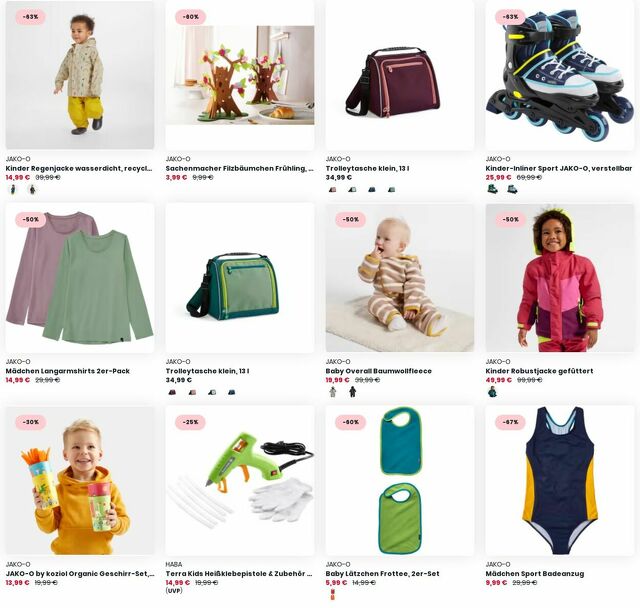This screenshot has height=608, width=640.
Task: Select dark variant of Baby Overall Baumwollfleece
Action: (x=352, y=392)
